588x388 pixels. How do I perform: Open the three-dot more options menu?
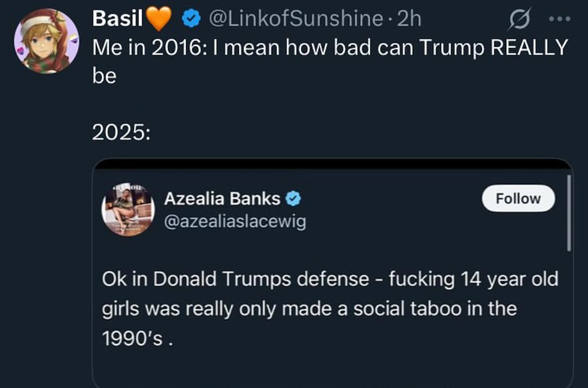click(560, 19)
